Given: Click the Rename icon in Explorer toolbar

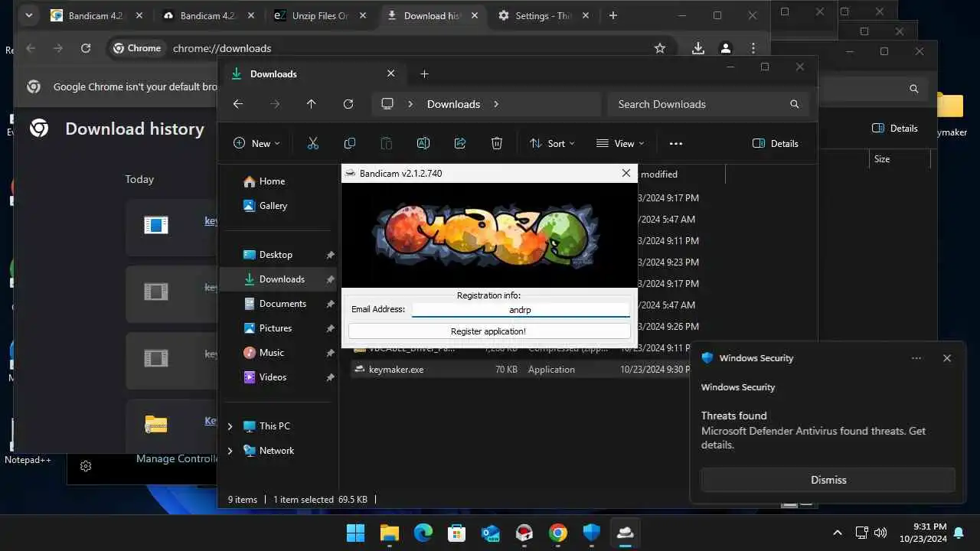Looking at the screenshot, I should click(x=423, y=143).
